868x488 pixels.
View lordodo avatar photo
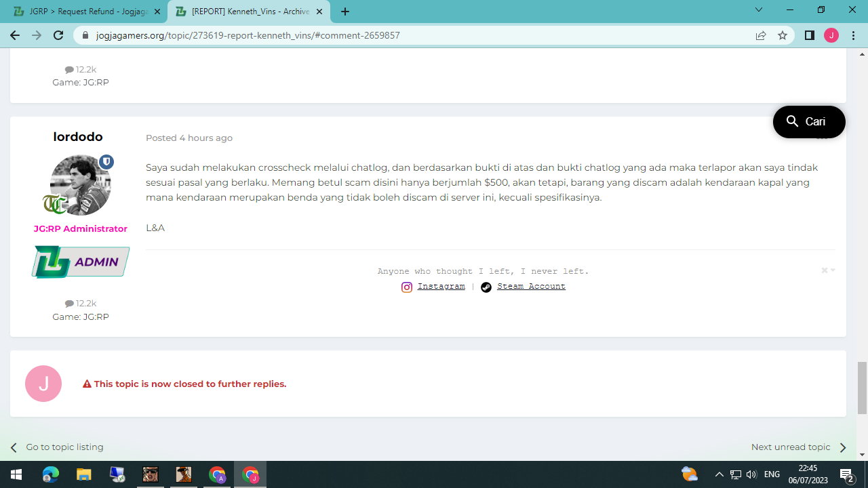(x=80, y=185)
